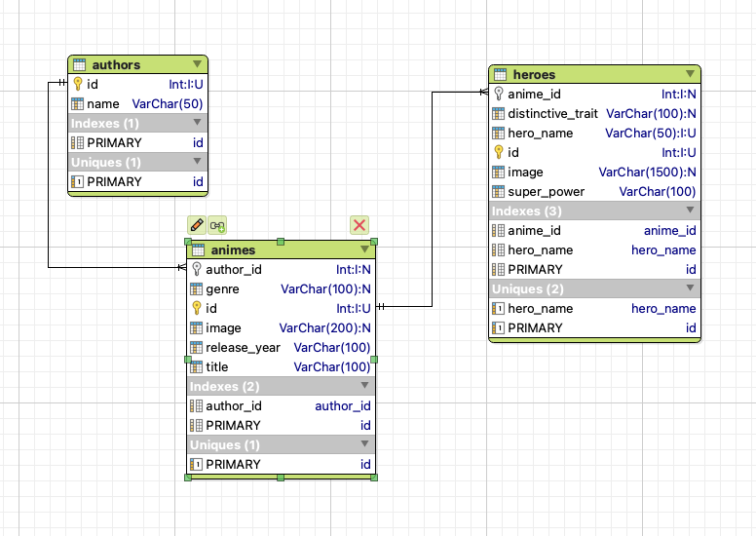The width and height of the screenshot is (756, 536).
Task: Click the column icon beside authors name
Action: [77, 103]
